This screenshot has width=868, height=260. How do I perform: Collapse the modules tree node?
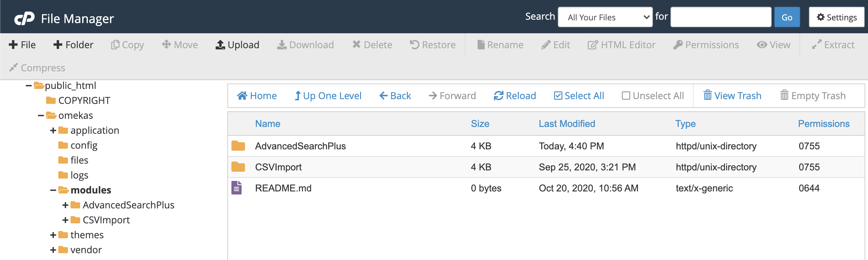[x=53, y=190]
